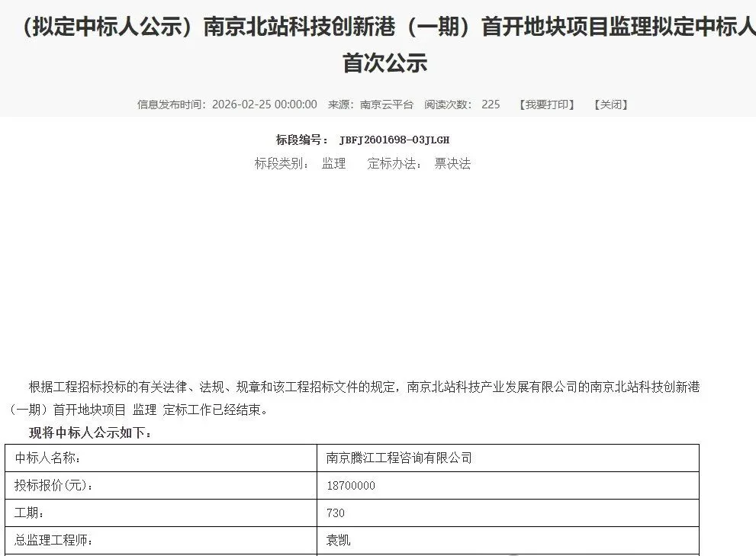Screen dimensions: 756x556
Task: Click the 标段编号 label
Action: (x=301, y=140)
